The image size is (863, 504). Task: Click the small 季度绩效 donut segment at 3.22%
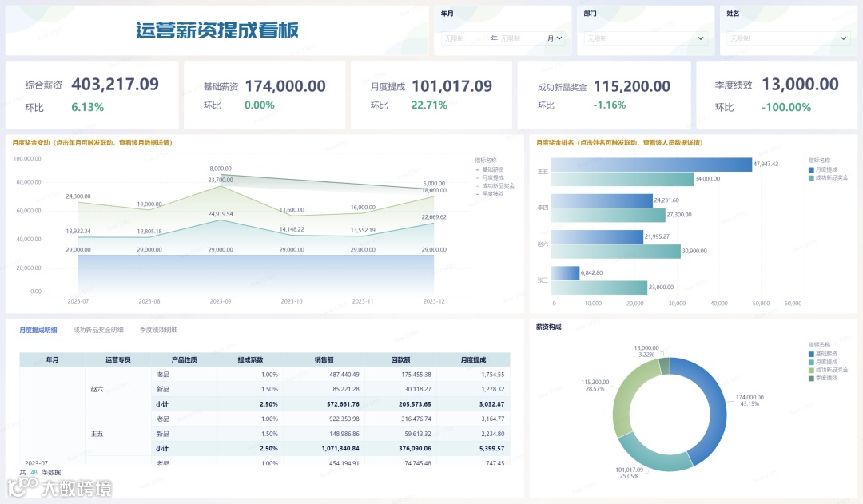(664, 367)
